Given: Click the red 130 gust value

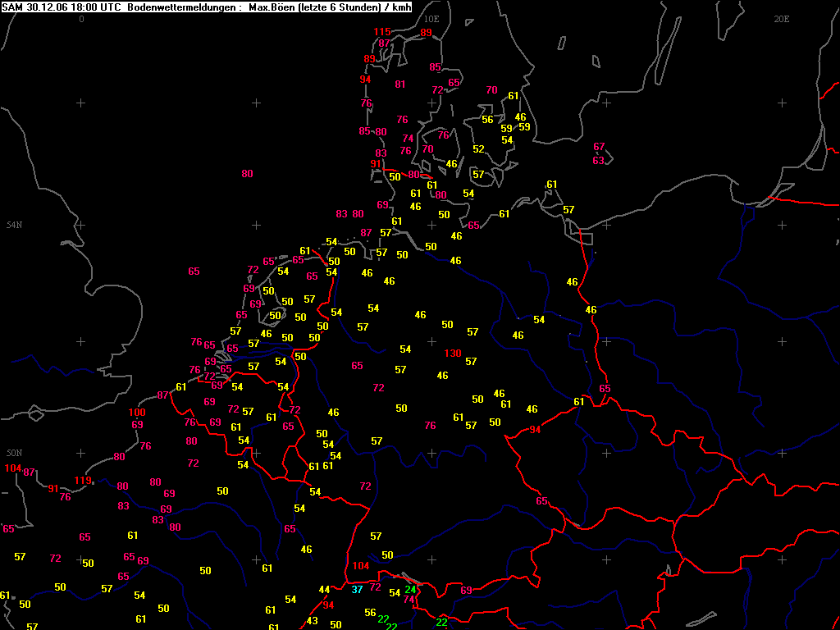Looking at the screenshot, I should pyautogui.click(x=453, y=353).
